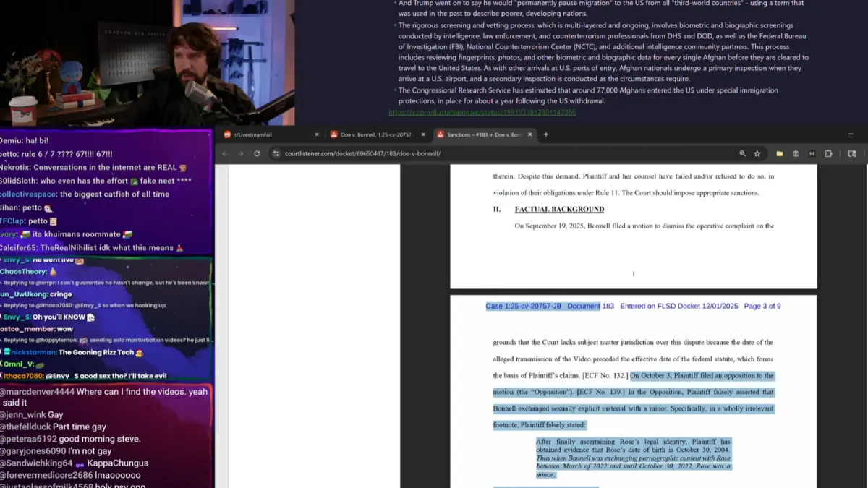868x488 pixels.
Task: Close the r/LivestreamFail tab
Action: pyautogui.click(x=317, y=134)
